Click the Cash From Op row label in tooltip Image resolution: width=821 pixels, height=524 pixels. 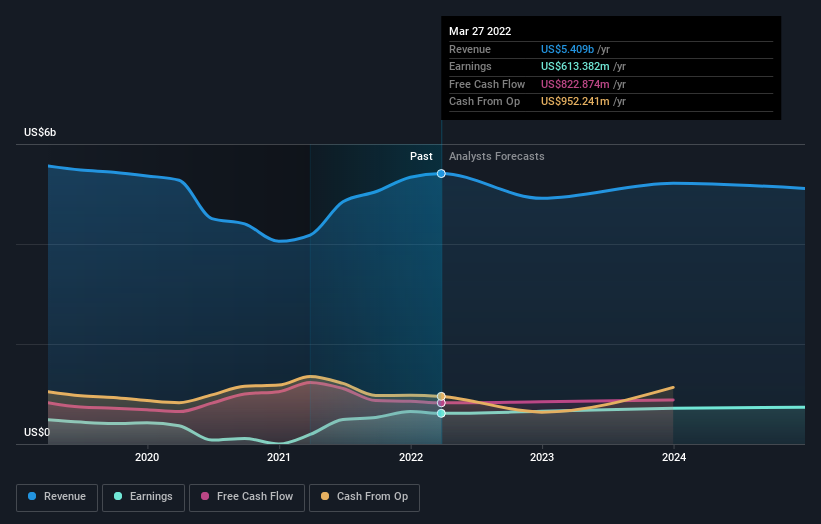(484, 102)
